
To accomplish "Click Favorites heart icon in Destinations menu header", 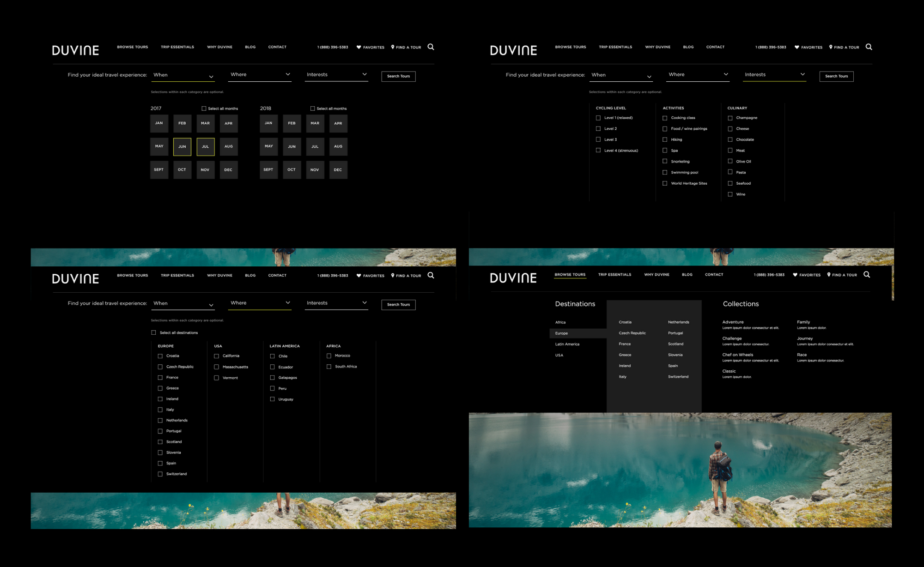I will [x=795, y=275].
